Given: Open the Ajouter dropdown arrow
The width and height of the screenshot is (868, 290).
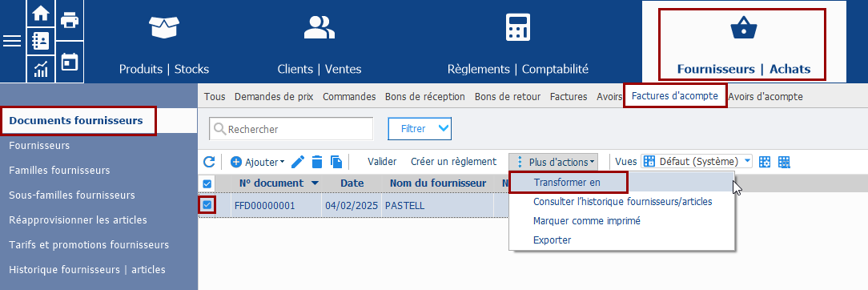Looking at the screenshot, I should click(283, 162).
